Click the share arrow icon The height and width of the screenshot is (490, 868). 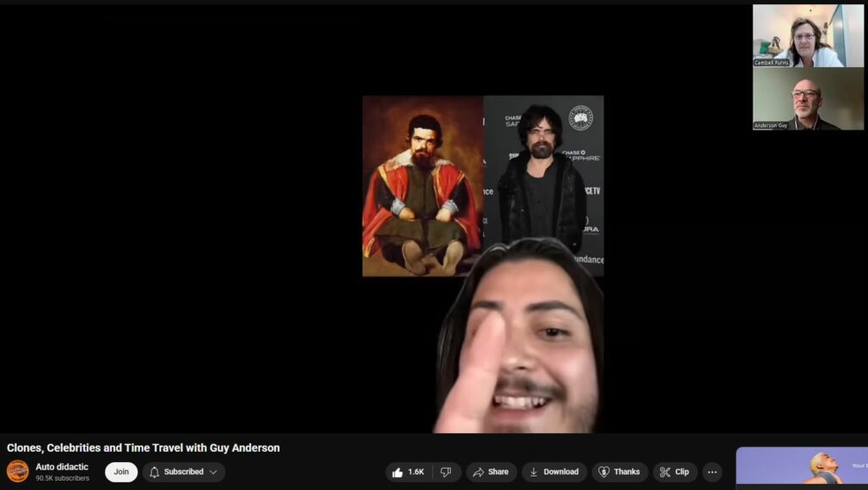click(x=478, y=472)
